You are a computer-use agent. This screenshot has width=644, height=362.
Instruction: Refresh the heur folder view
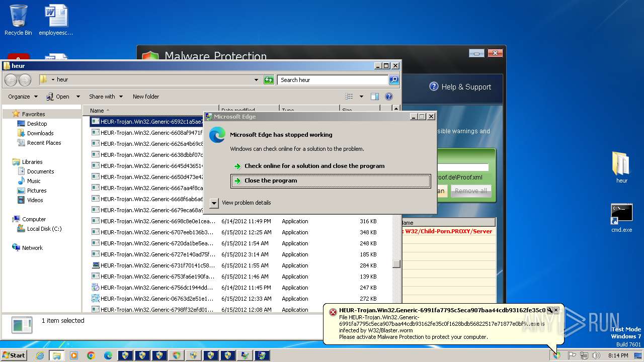269,80
